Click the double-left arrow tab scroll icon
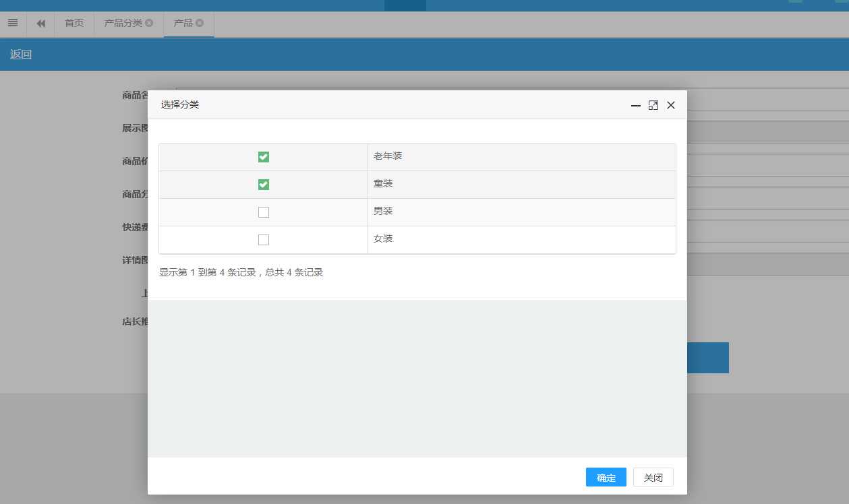 coord(40,24)
